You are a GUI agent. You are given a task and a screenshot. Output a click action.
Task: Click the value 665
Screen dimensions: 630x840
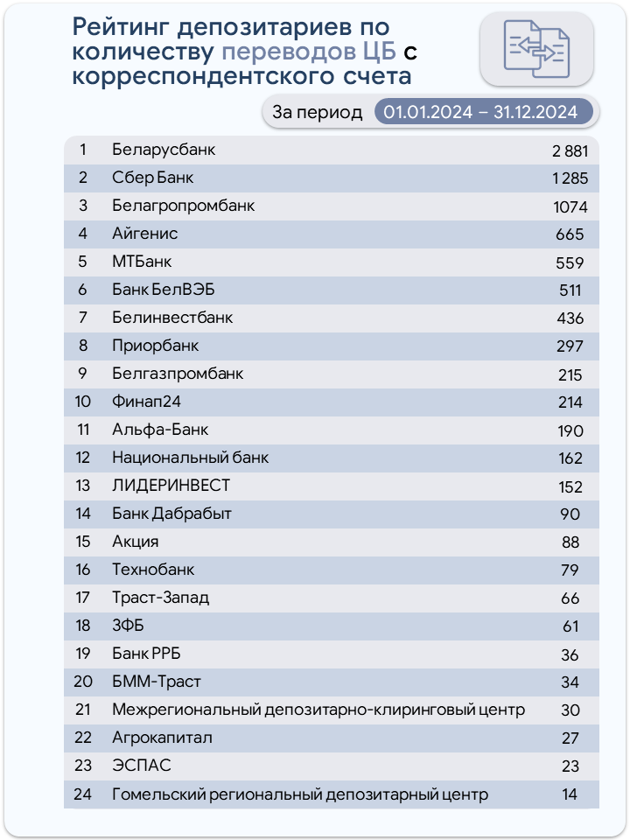point(570,234)
